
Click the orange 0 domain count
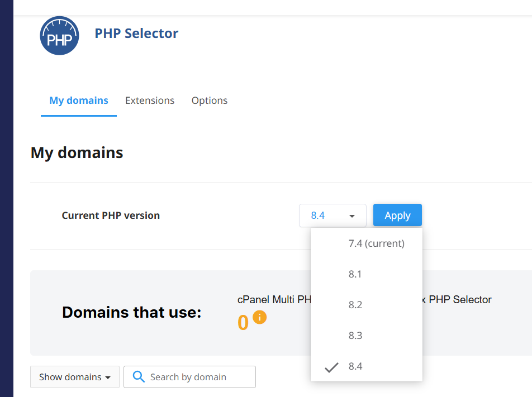[x=243, y=323]
